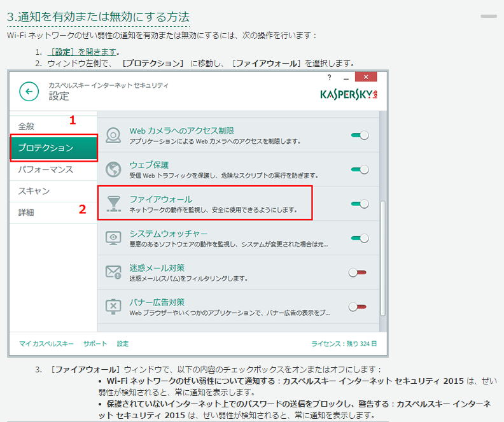Screen dimensions: 504x422
Task: Click the マイ カスペルスキー link
Action: (x=46, y=344)
